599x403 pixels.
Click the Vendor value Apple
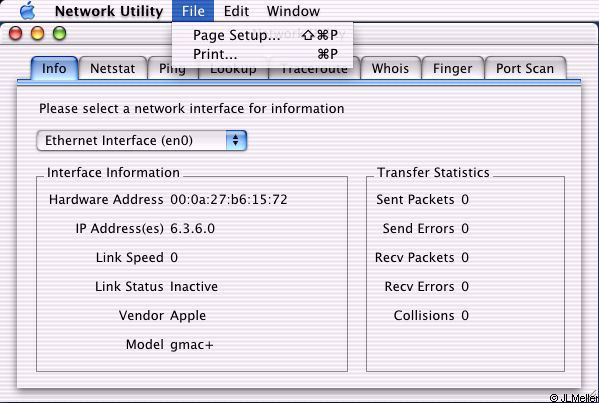(x=188, y=316)
